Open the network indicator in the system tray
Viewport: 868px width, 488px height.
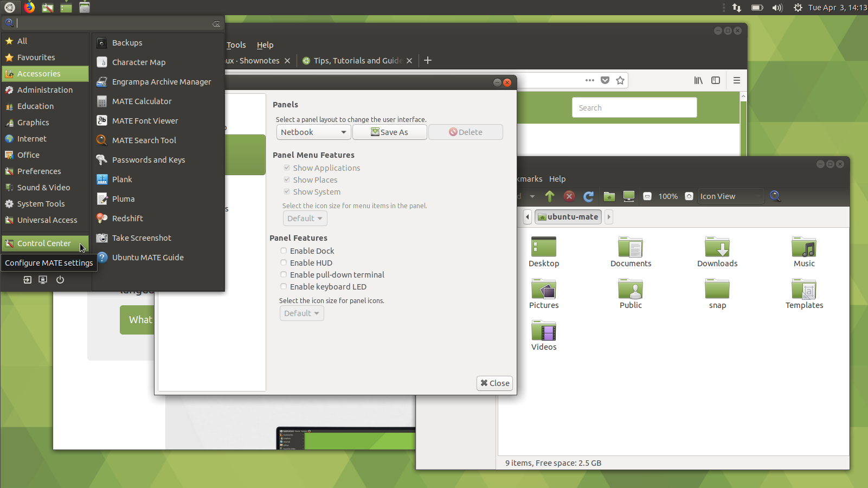[736, 8]
